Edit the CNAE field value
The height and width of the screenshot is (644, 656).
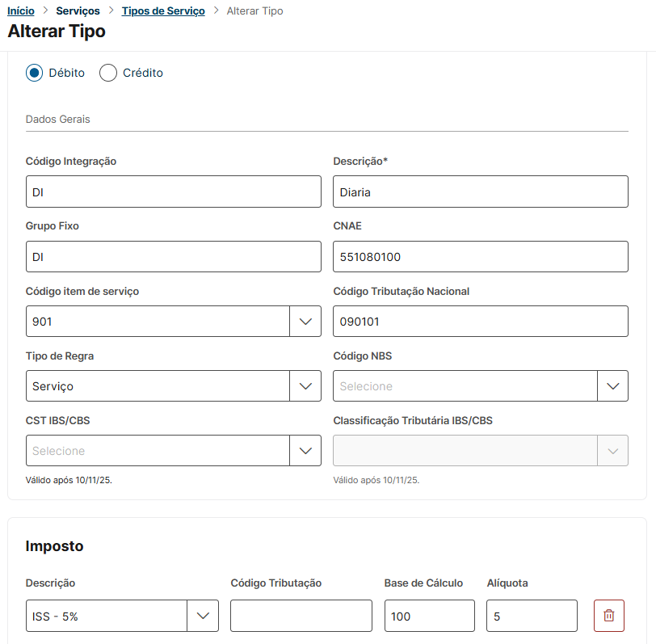click(480, 257)
